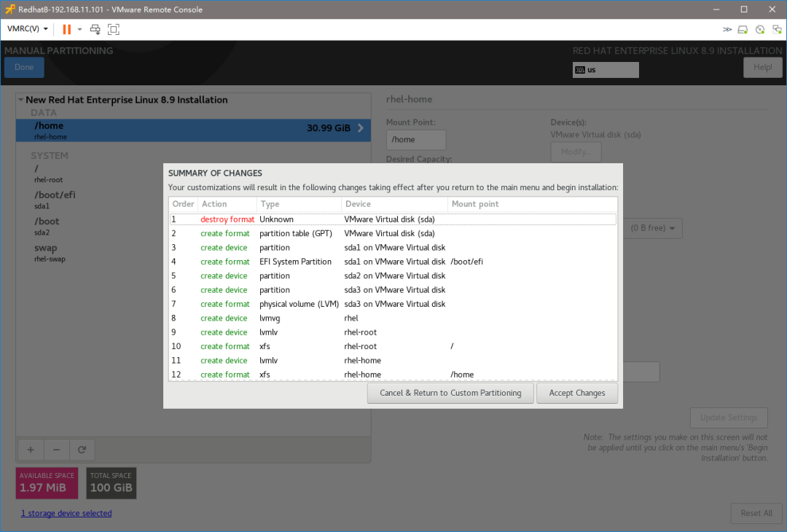
Task: Maximize the VMware Remote Console window
Action: coord(744,9)
